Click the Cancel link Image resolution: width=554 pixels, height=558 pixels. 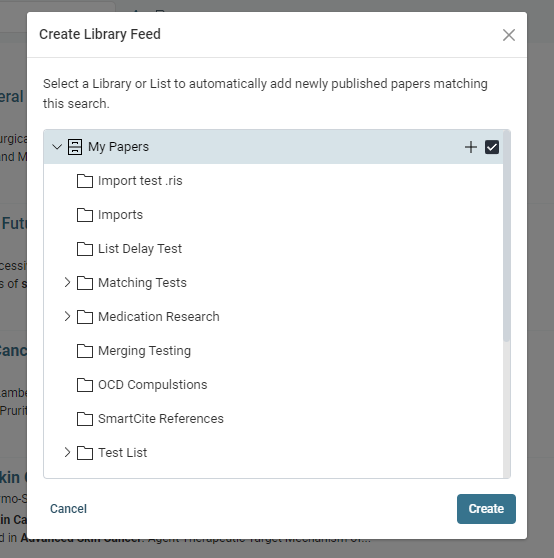[x=68, y=509]
